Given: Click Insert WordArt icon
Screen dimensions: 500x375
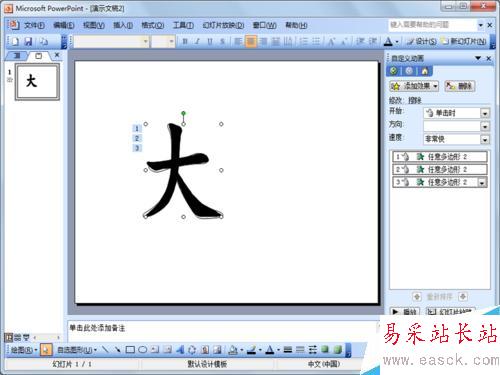Looking at the screenshot, I should coord(180,350).
